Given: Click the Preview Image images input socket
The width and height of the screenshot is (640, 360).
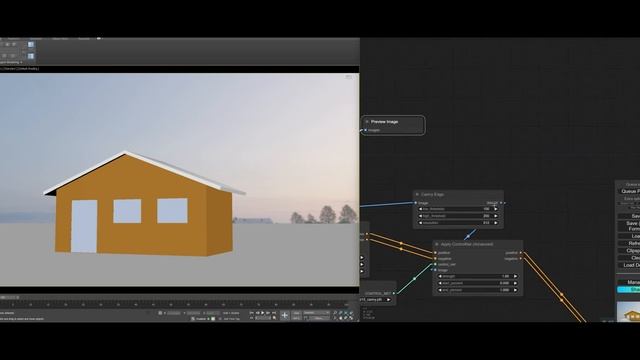Looking at the screenshot, I should point(365,130).
